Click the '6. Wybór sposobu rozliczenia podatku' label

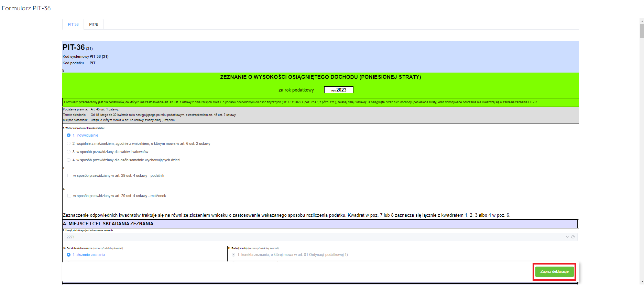tap(84, 128)
